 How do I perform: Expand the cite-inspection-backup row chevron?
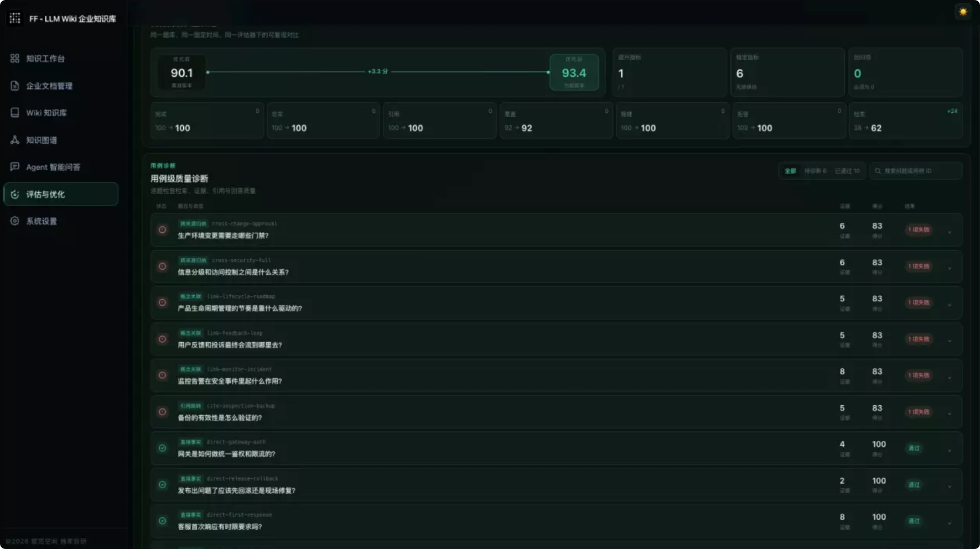pos(950,414)
